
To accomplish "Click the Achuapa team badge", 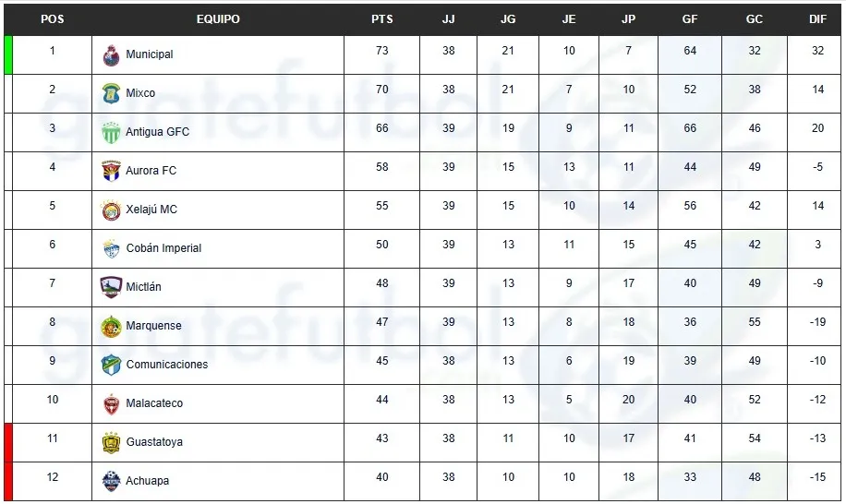I will 111,482.
